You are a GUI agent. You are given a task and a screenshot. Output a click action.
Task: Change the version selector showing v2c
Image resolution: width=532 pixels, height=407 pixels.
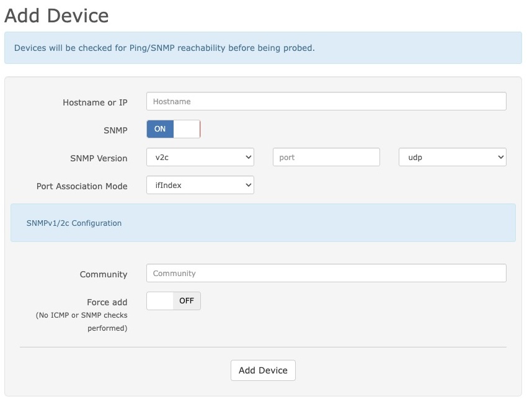200,157
